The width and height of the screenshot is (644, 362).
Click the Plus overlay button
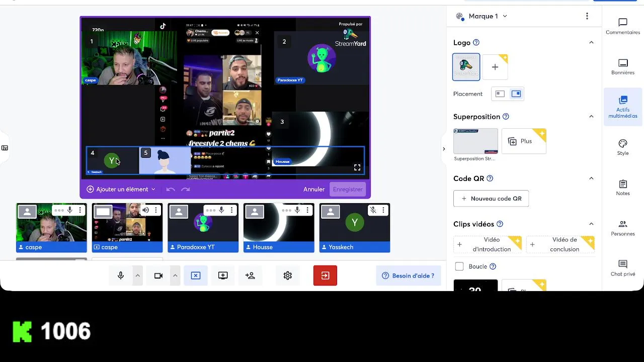tap(524, 141)
